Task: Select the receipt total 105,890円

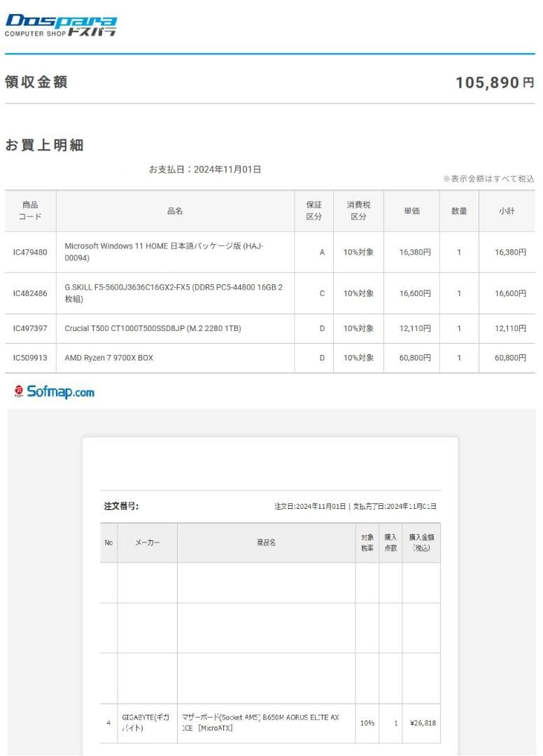Action: coord(495,83)
